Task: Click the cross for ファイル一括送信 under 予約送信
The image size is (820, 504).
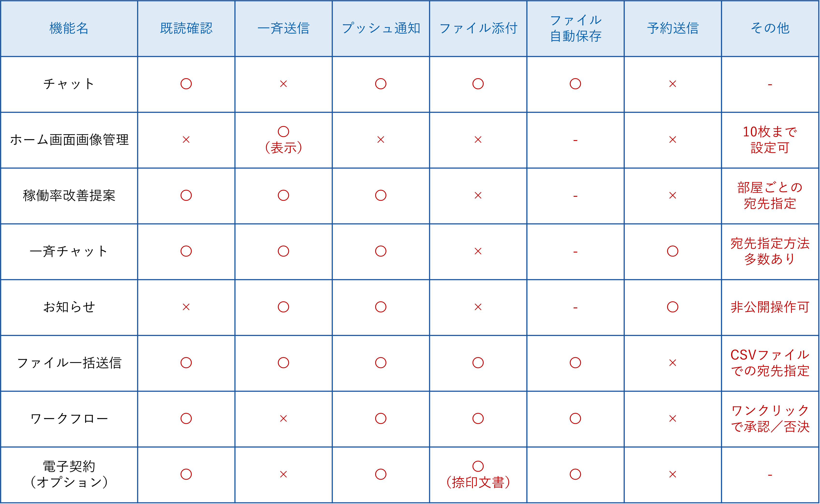Action: click(x=673, y=363)
